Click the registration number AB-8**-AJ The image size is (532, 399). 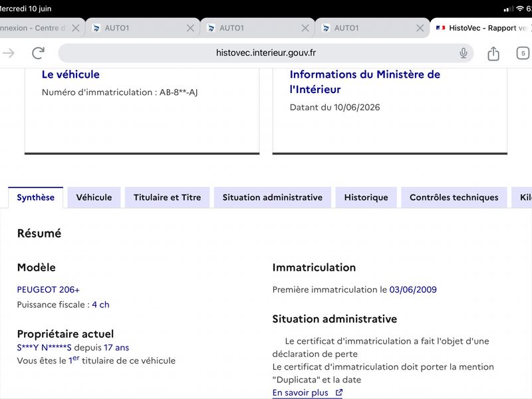[x=178, y=92]
